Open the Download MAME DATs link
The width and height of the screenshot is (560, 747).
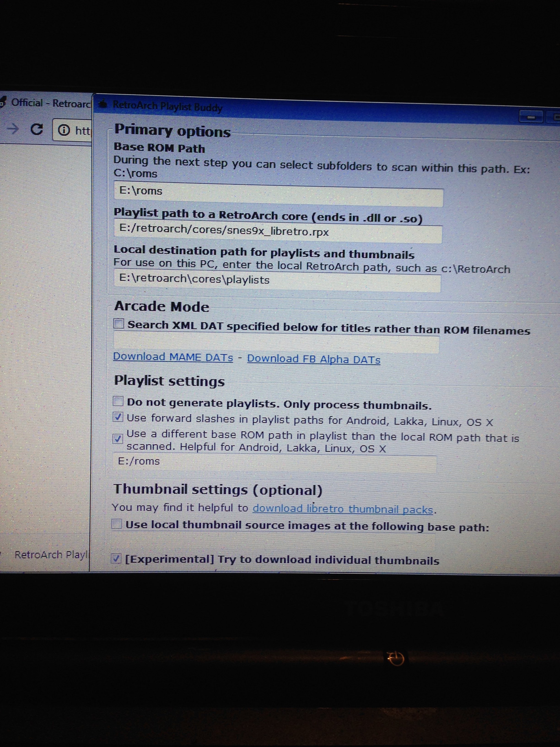(x=173, y=357)
